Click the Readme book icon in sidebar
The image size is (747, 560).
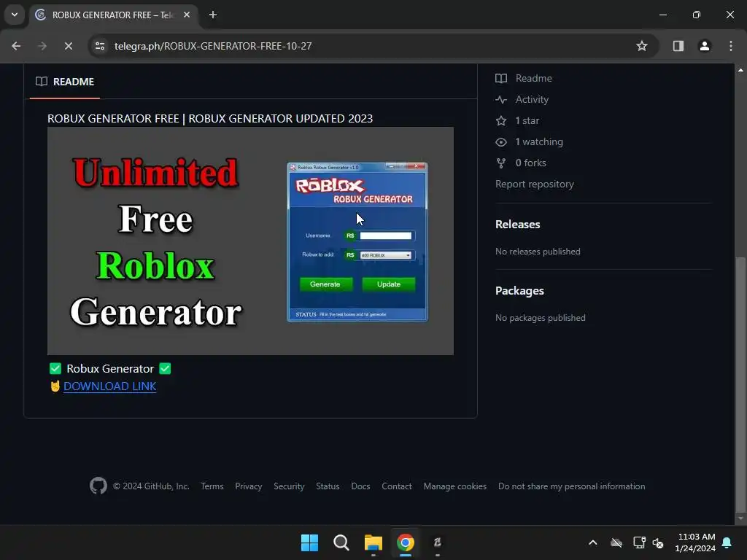(501, 78)
